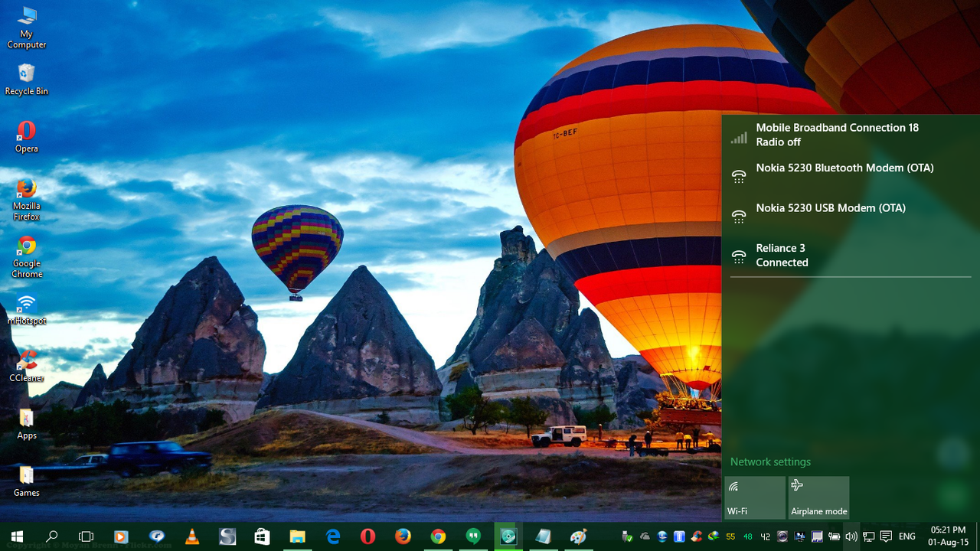
Task: Open My Computer desktop icon
Action: click(27, 28)
